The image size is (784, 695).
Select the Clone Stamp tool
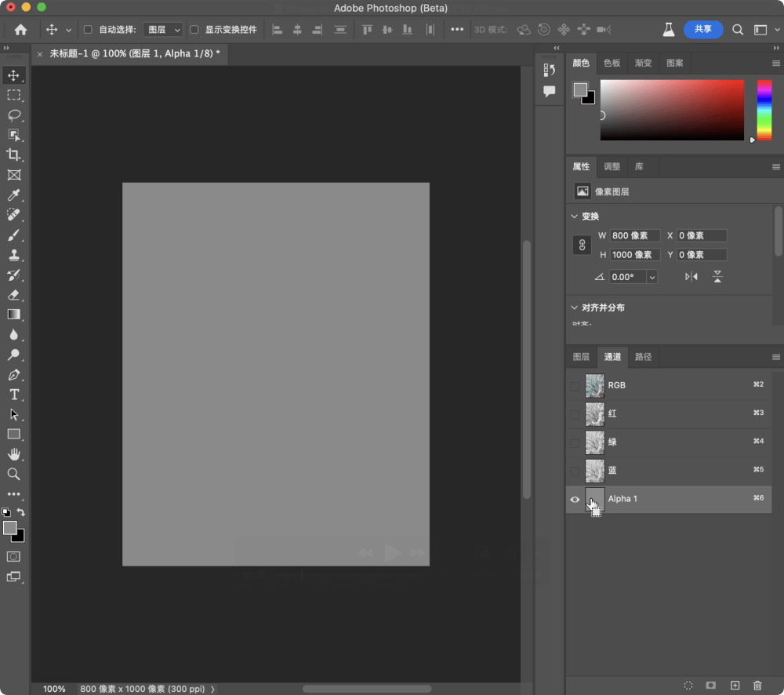point(16,254)
